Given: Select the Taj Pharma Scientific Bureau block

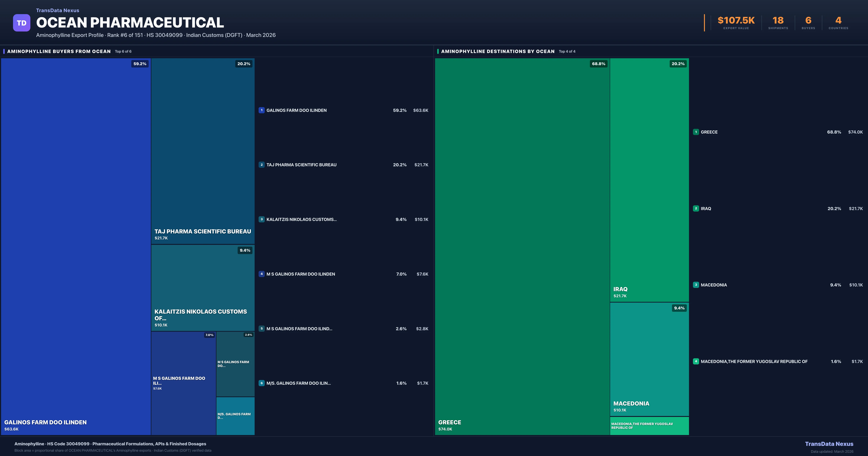Looking at the screenshot, I should (x=203, y=151).
